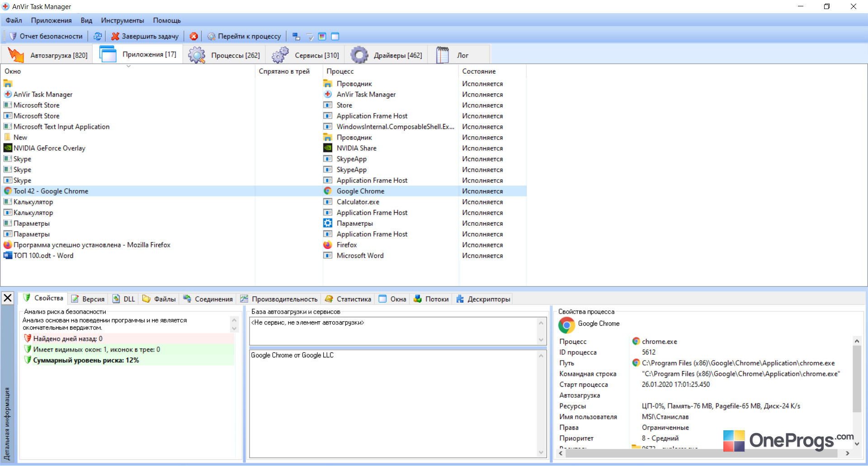
Task: Click left arrow of properties horizontal scrollbar
Action: pos(561,453)
